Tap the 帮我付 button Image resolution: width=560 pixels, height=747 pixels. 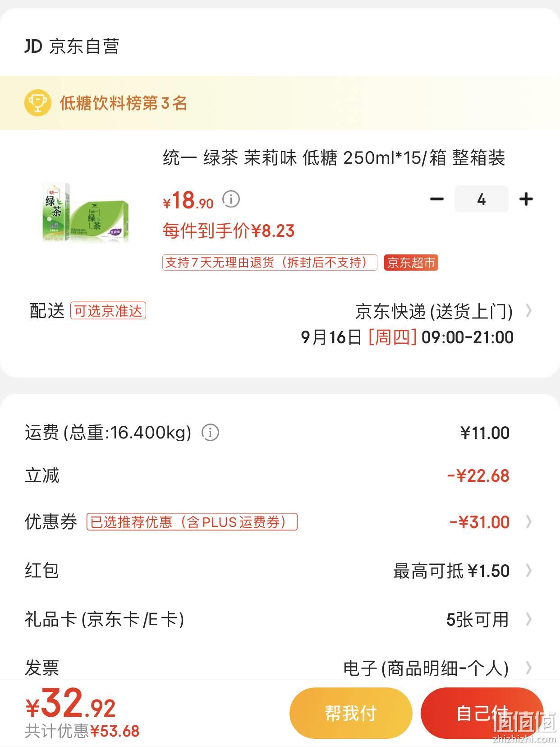coord(351,713)
